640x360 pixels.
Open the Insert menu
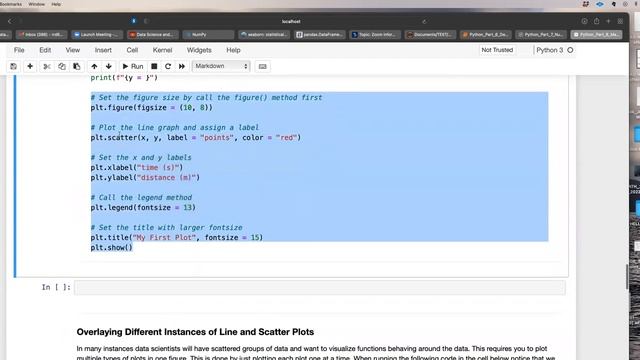[103, 50]
